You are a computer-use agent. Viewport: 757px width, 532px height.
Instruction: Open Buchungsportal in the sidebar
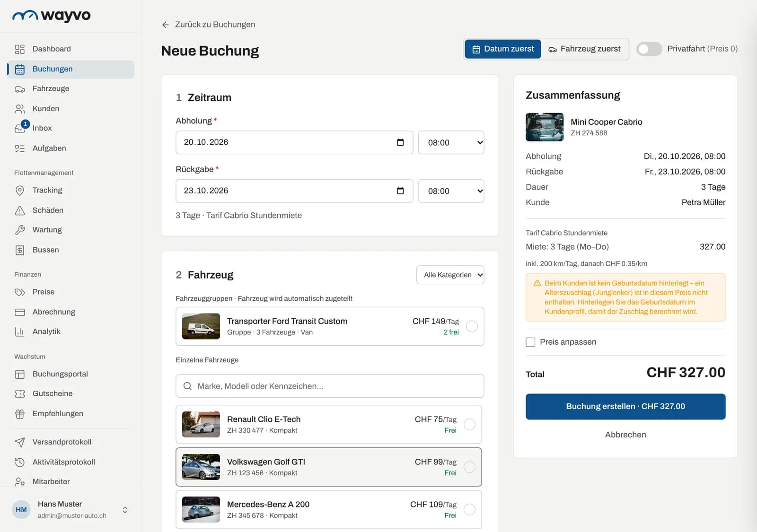71,374
